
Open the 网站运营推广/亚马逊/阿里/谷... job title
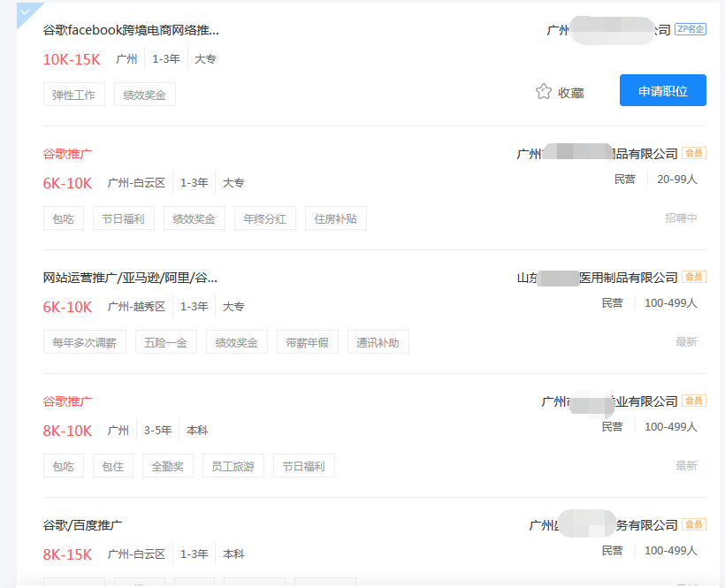pyautogui.click(x=130, y=278)
